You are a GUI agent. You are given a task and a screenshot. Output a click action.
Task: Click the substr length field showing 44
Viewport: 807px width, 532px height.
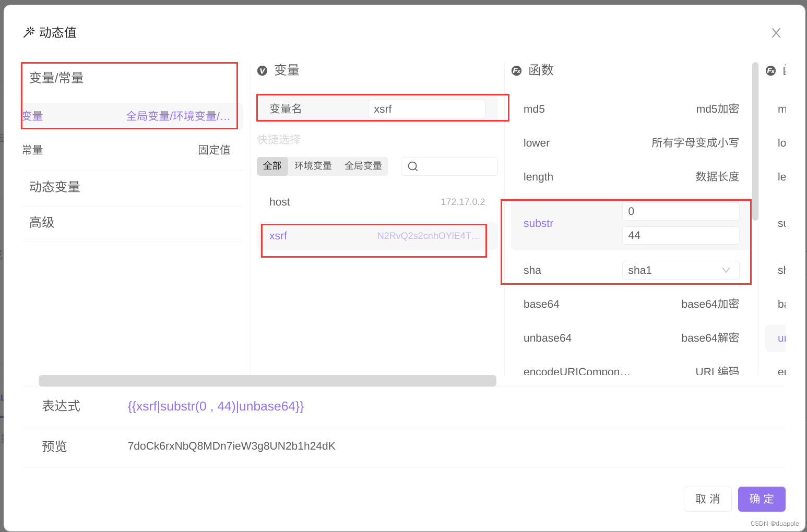(681, 235)
